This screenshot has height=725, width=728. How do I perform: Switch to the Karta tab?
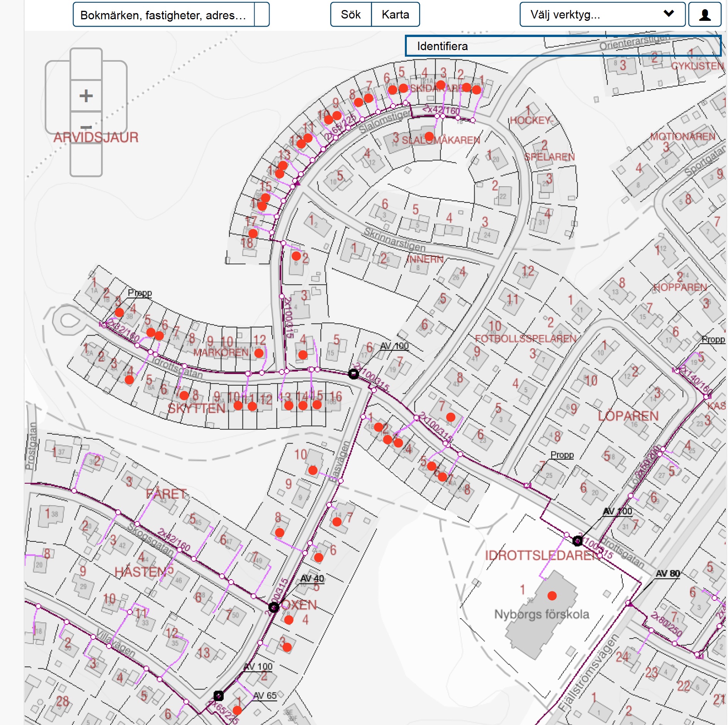396,15
